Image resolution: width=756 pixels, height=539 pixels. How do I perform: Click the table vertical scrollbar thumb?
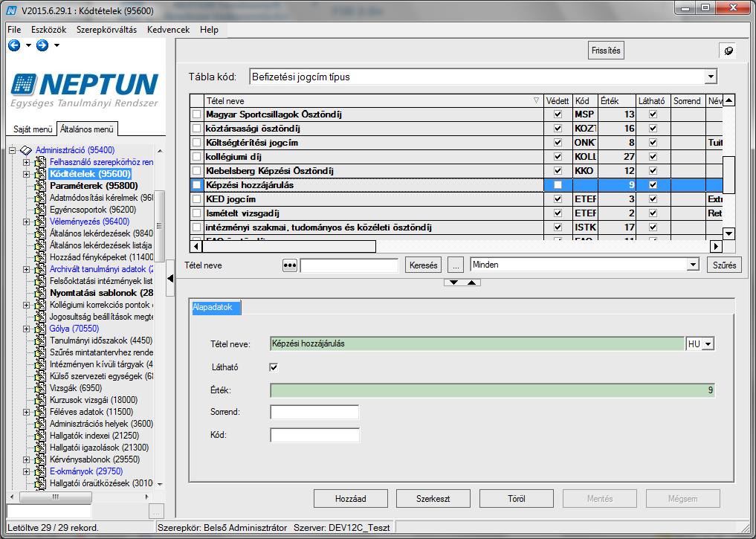coord(728,175)
